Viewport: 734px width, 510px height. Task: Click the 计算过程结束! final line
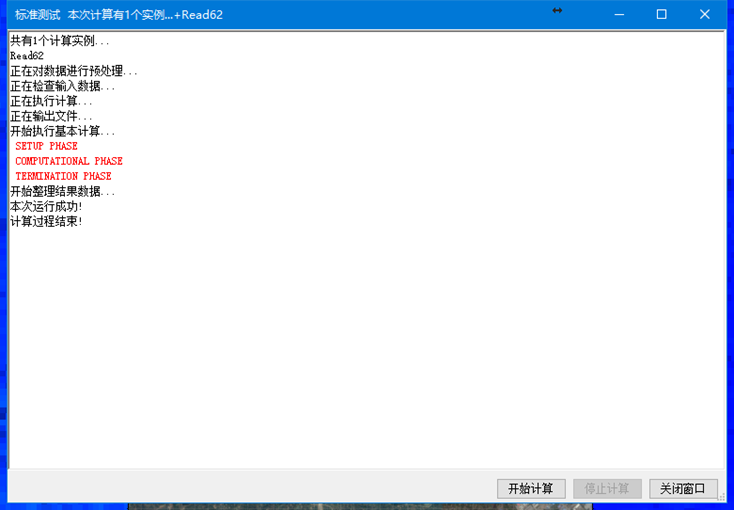(46, 221)
